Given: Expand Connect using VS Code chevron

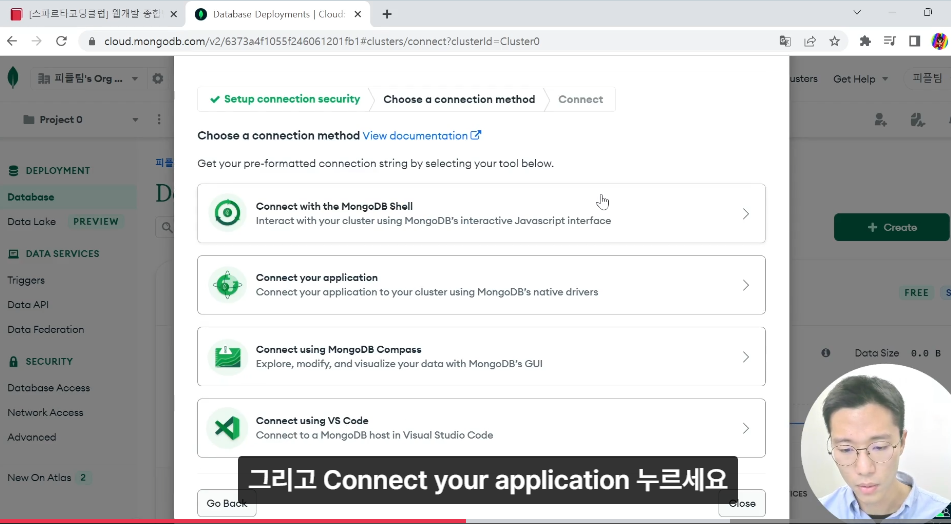Looking at the screenshot, I should point(746,428).
